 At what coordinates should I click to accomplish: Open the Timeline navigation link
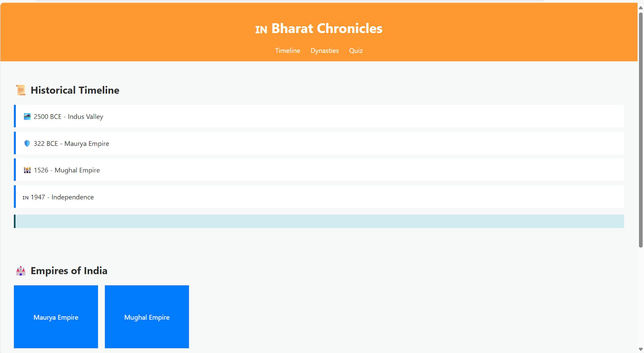(287, 51)
